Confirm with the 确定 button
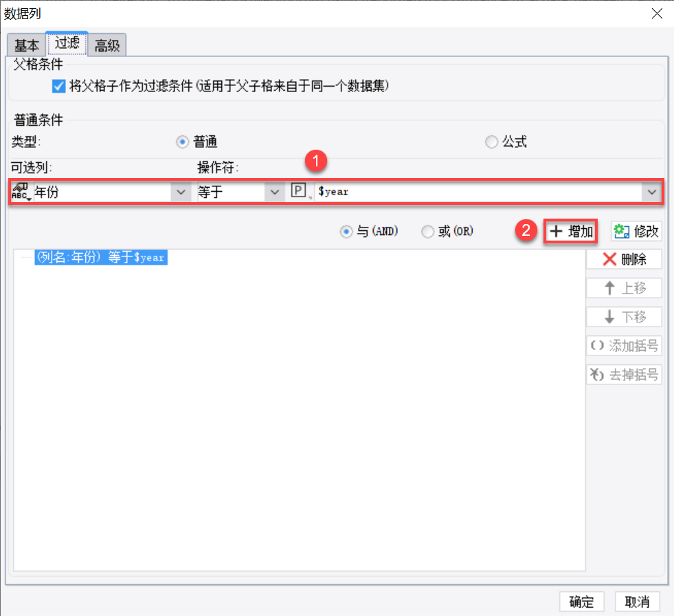 click(581, 602)
